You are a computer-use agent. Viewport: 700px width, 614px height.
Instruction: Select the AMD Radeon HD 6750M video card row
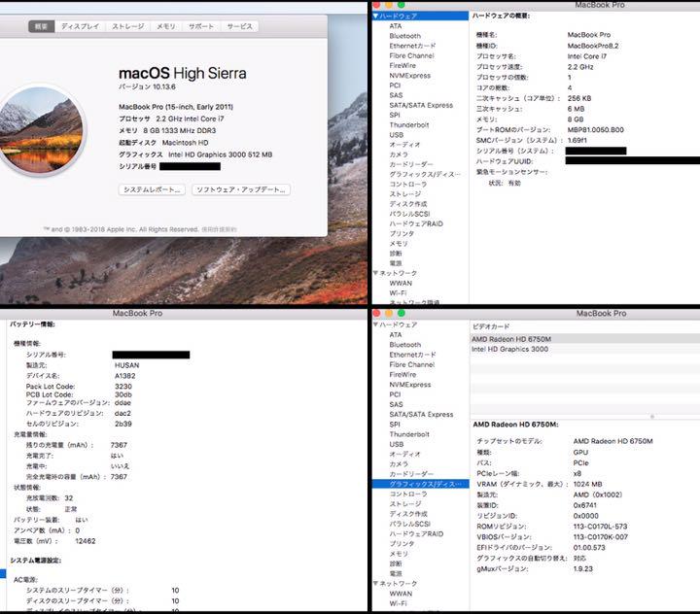point(585,339)
